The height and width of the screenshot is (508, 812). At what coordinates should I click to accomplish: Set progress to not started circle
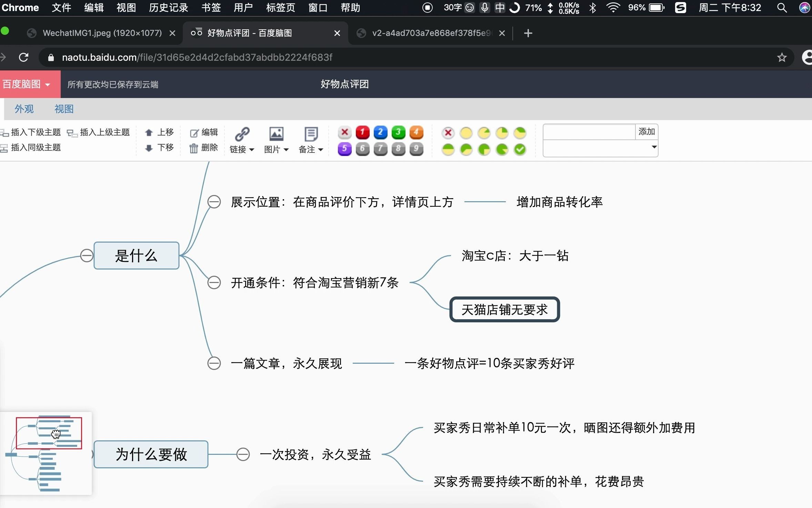[x=466, y=133]
